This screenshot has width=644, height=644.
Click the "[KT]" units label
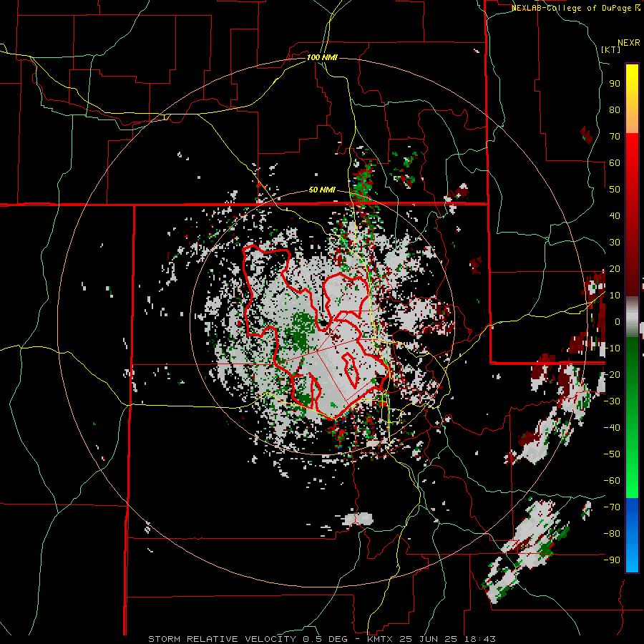(x=610, y=49)
